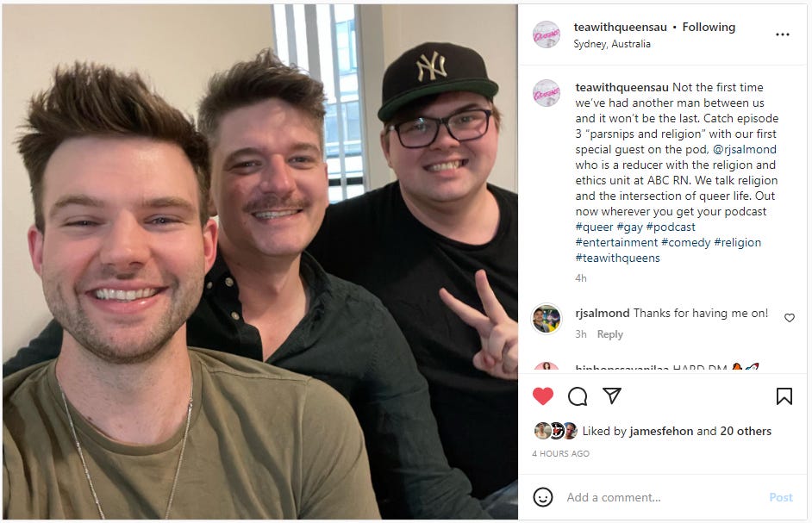
Task: Unlike the post with the red heart
Action: click(x=543, y=396)
